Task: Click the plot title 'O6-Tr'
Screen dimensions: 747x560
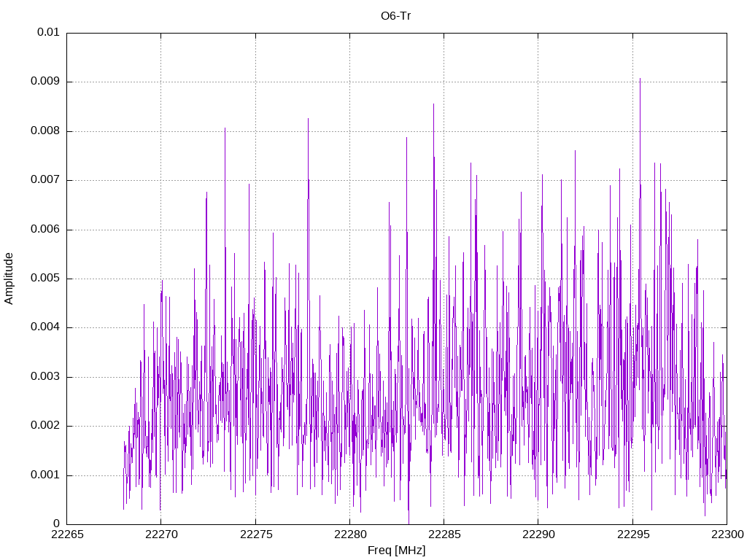Action: coord(395,16)
